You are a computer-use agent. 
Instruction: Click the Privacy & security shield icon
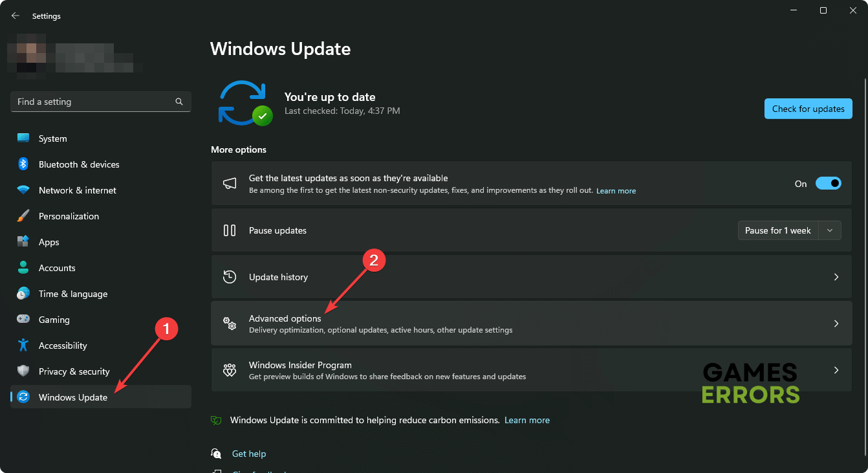pos(23,371)
